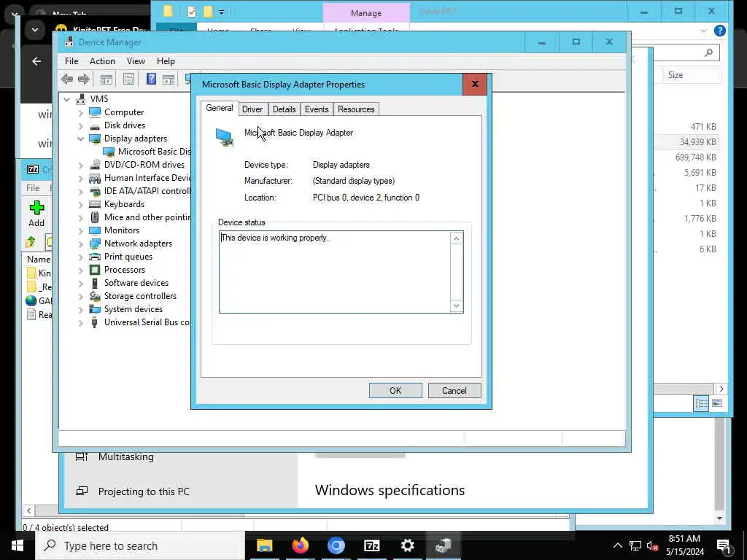Collapse the VM5 root node
Screen dimensions: 747x560
click(x=67, y=99)
